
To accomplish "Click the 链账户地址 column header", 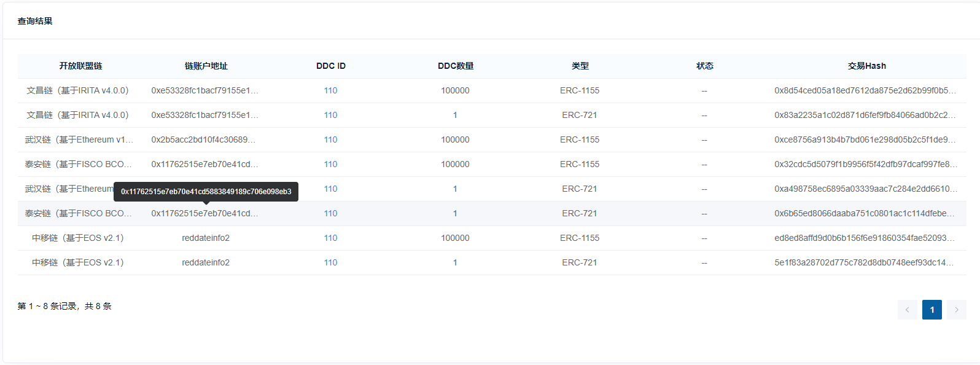I will 206,66.
